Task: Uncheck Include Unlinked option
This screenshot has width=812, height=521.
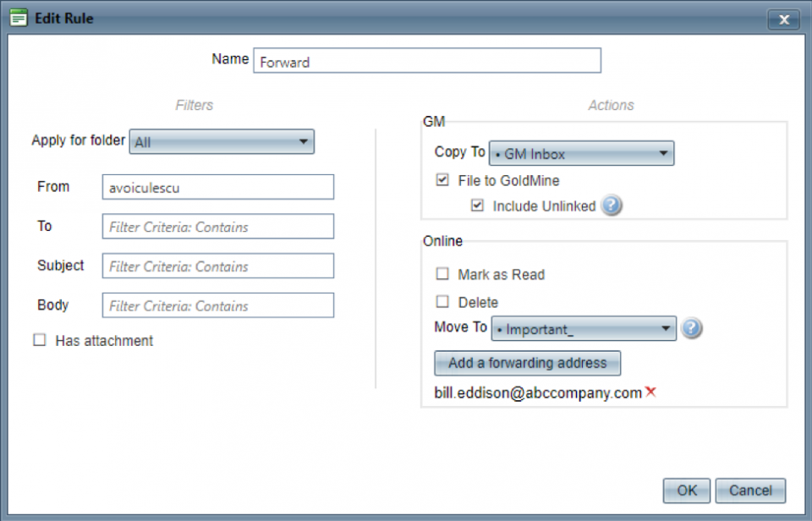Action: 477,205
